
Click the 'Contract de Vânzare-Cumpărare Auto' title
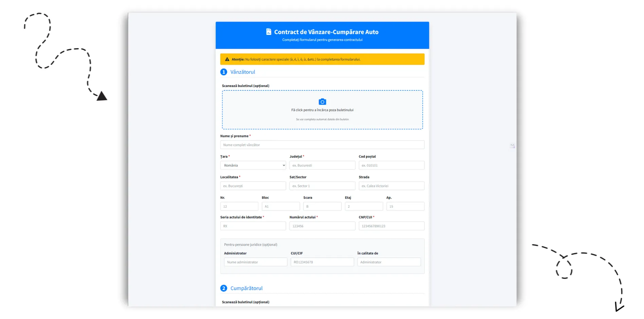pos(326,32)
